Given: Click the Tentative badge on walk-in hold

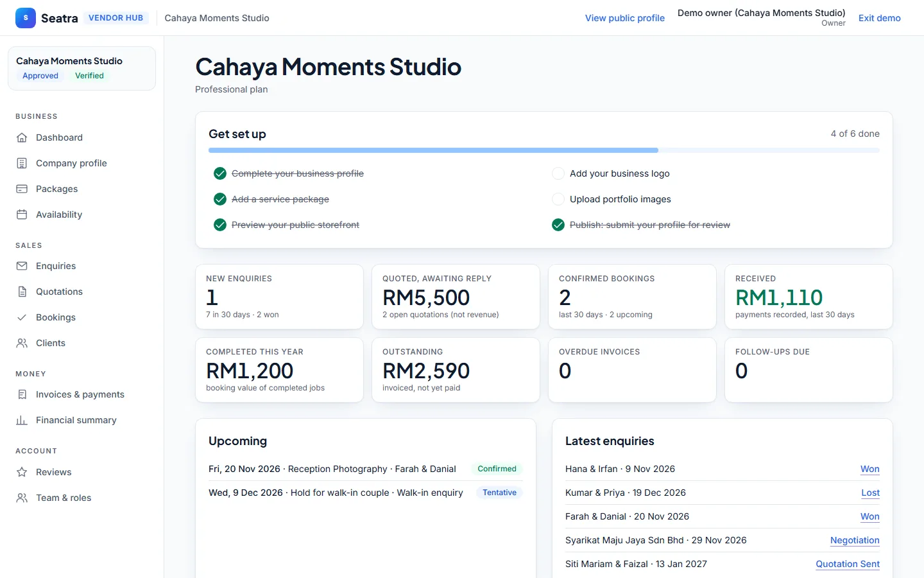Looking at the screenshot, I should 499,493.
